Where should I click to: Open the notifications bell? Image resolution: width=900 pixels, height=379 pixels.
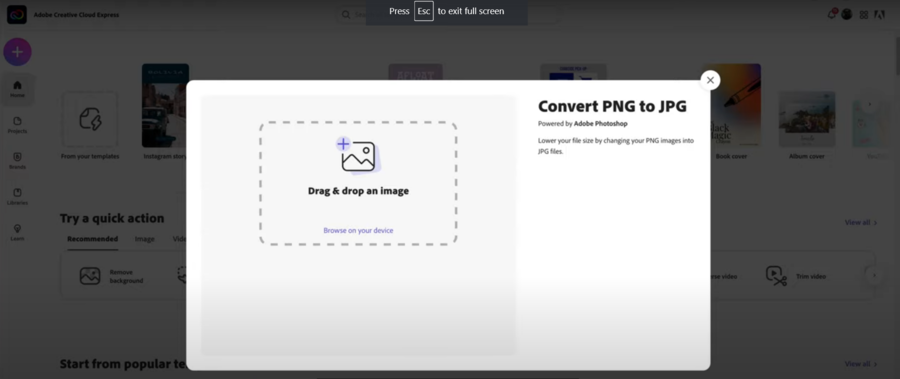click(x=831, y=14)
